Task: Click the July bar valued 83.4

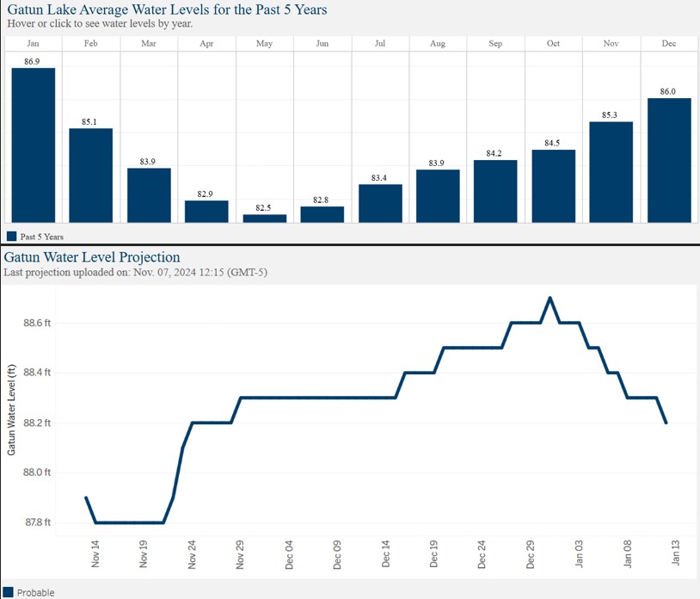Action: coord(379,202)
